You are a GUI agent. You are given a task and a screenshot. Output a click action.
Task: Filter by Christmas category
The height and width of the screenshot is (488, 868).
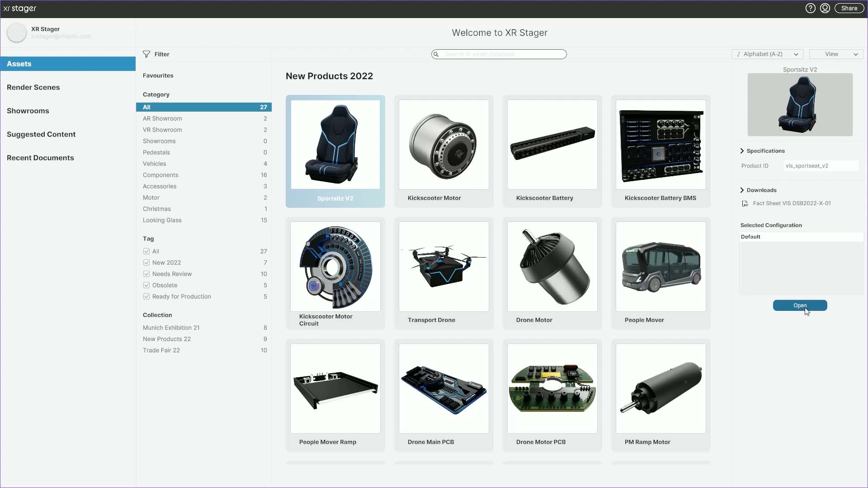coord(205,209)
